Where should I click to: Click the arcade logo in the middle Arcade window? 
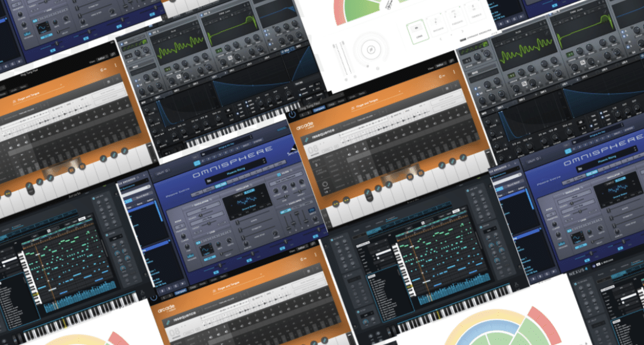click(x=305, y=125)
